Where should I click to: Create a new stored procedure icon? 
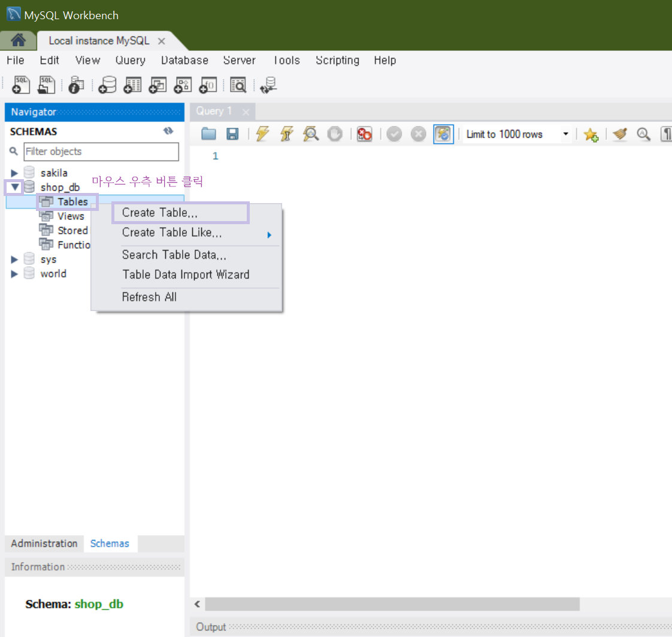[x=183, y=85]
